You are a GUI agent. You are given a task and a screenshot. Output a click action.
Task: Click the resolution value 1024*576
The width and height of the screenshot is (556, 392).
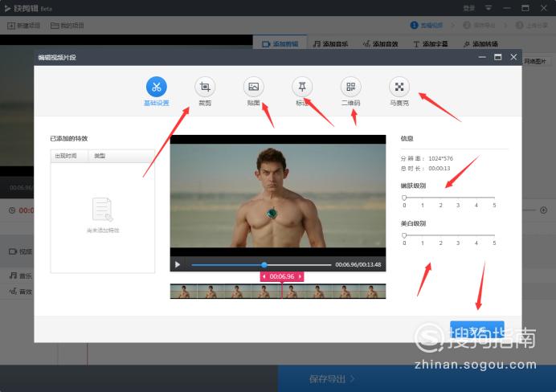pos(440,158)
